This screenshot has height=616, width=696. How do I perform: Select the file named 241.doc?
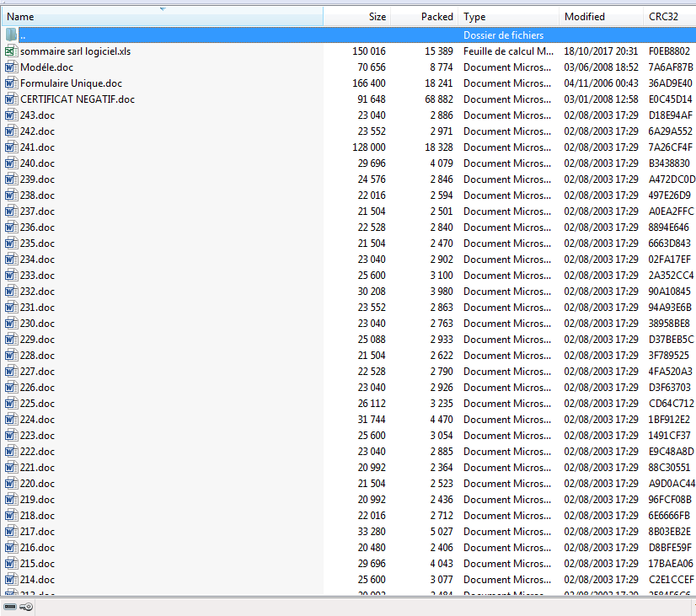coord(37,147)
